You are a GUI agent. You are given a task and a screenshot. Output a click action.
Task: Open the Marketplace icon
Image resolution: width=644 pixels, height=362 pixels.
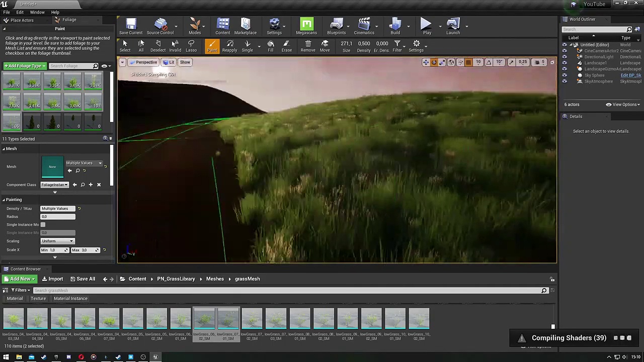pos(245,26)
